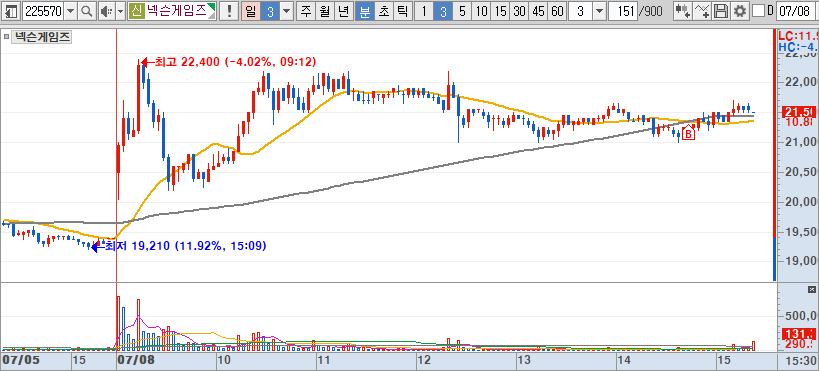Choose the 5 minute interval button
This screenshot has width=819, height=371.
pos(462,10)
